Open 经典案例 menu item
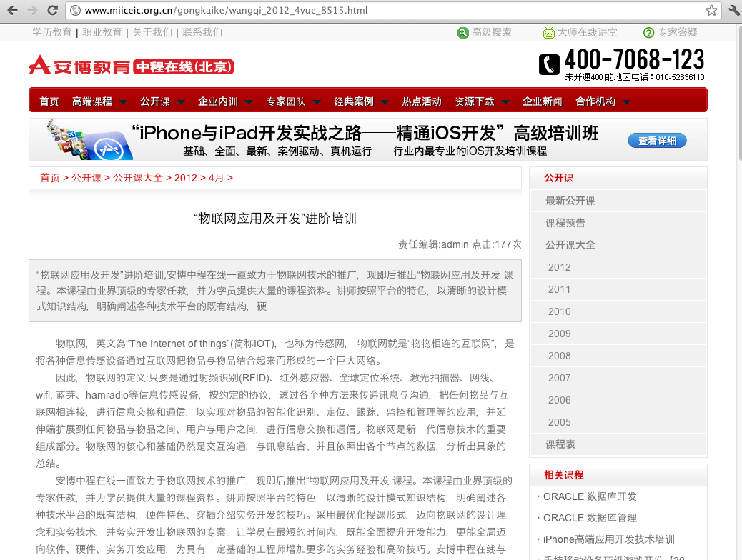Image resolution: width=742 pixels, height=560 pixels. [x=354, y=101]
